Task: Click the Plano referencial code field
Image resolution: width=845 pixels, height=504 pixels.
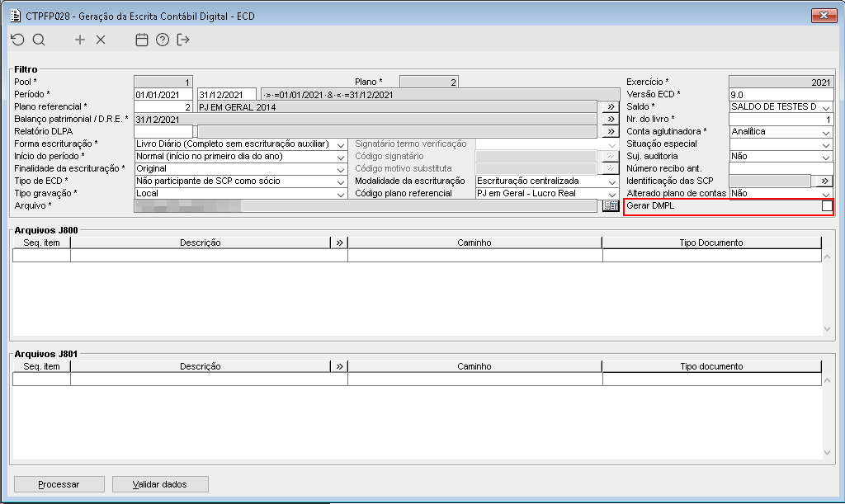Action: click(163, 107)
